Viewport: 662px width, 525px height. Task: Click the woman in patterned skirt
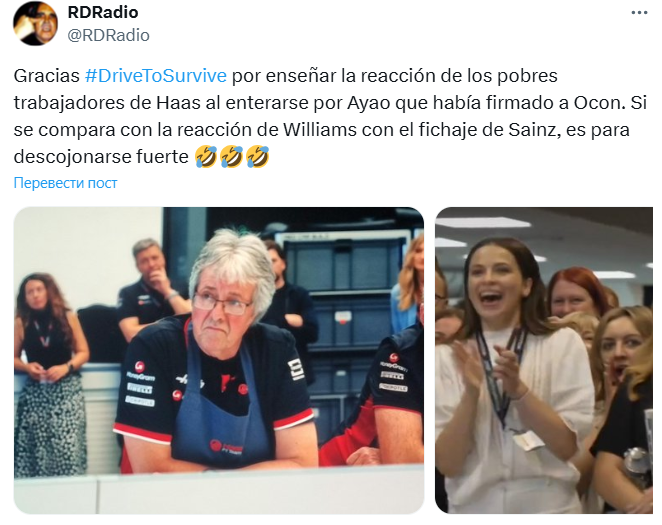click(x=48, y=373)
